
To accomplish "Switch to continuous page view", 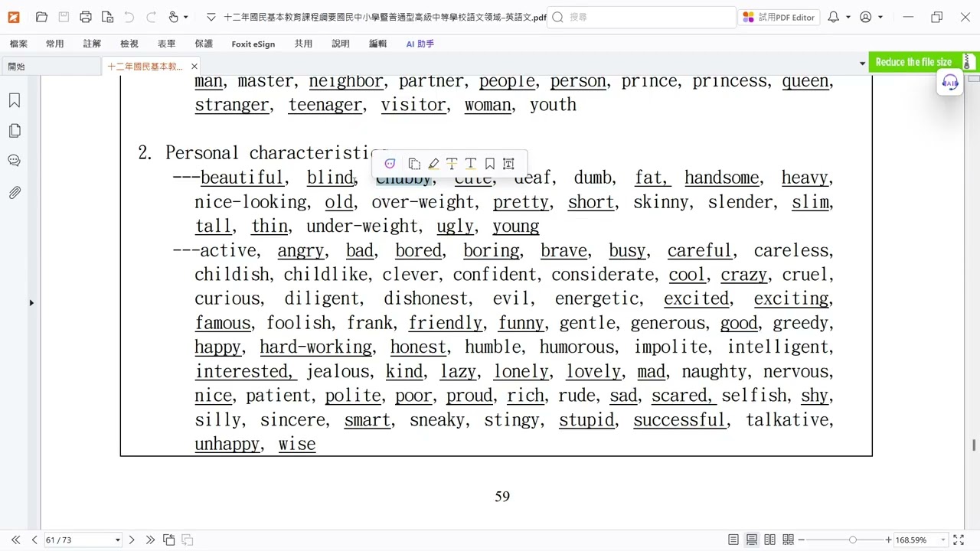I will point(752,540).
